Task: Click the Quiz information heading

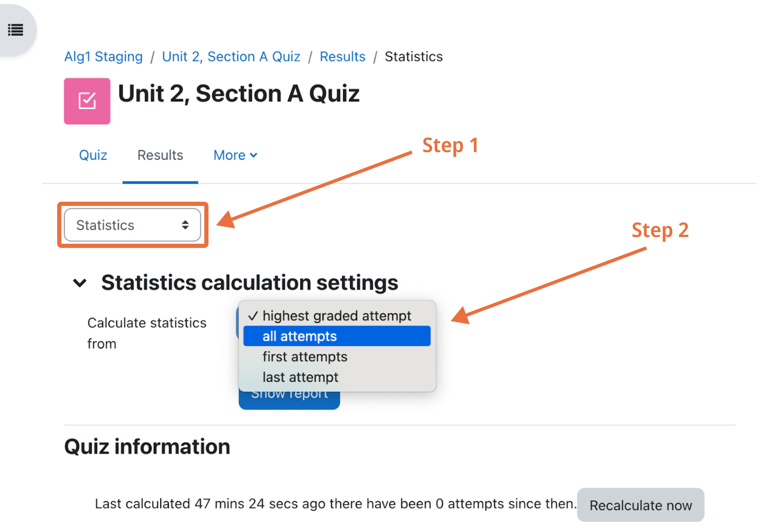Action: (147, 447)
